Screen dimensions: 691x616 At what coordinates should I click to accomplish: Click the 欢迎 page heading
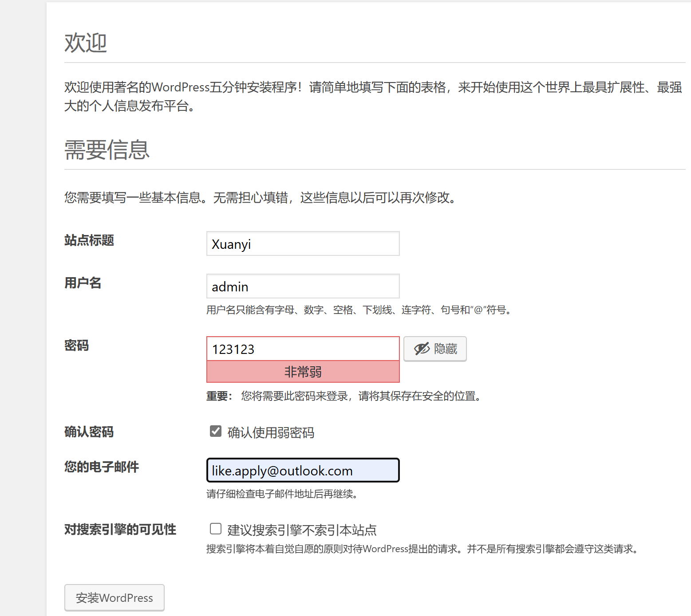click(x=86, y=43)
